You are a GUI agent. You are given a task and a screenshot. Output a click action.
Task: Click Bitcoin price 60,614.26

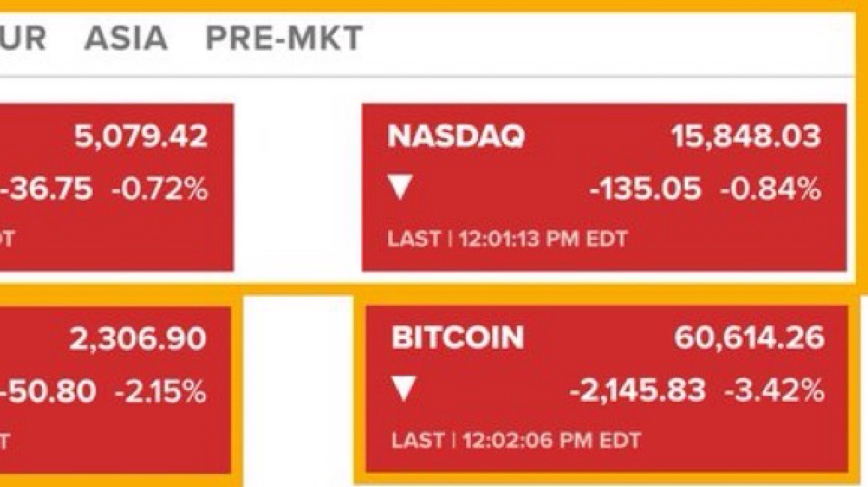tap(748, 338)
